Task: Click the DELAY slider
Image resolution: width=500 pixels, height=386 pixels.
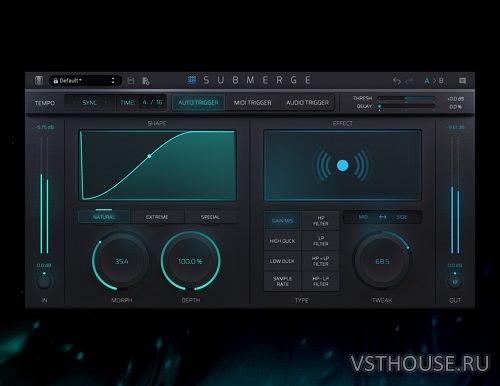Action: (x=406, y=106)
